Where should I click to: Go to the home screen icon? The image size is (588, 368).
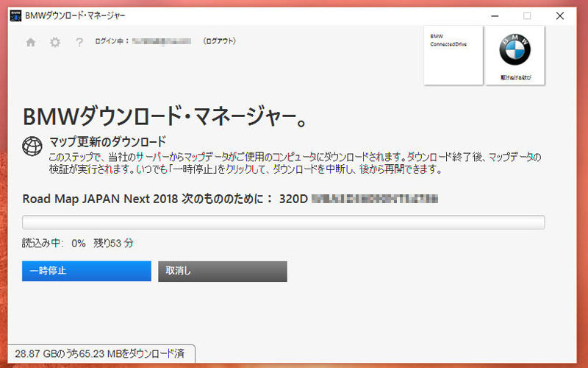pos(31,43)
